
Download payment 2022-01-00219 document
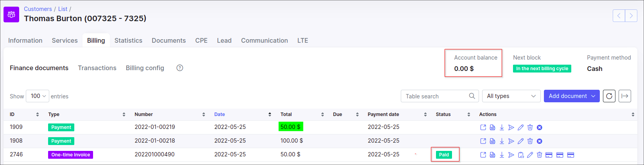tap(502, 127)
